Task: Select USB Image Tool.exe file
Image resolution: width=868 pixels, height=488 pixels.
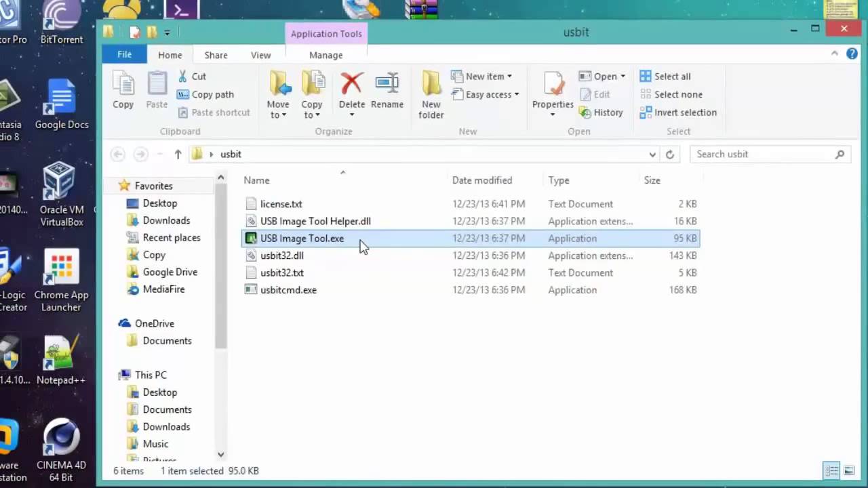Action: coord(471,239)
